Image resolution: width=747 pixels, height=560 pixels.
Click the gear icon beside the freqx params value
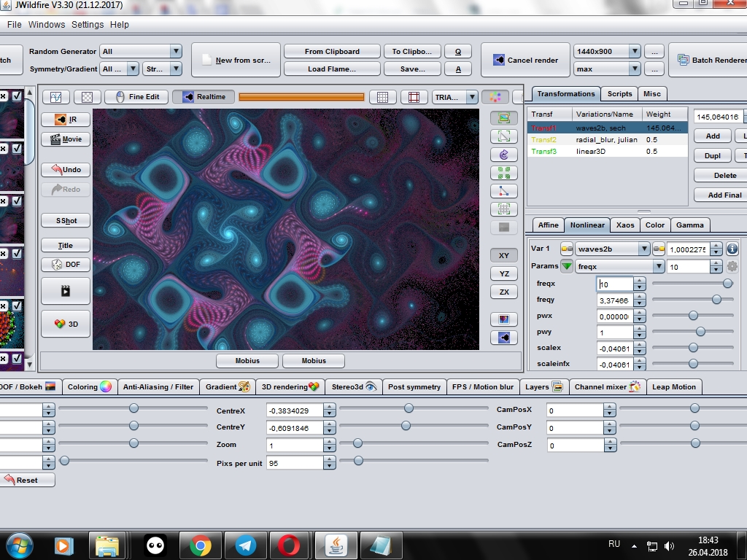(732, 266)
